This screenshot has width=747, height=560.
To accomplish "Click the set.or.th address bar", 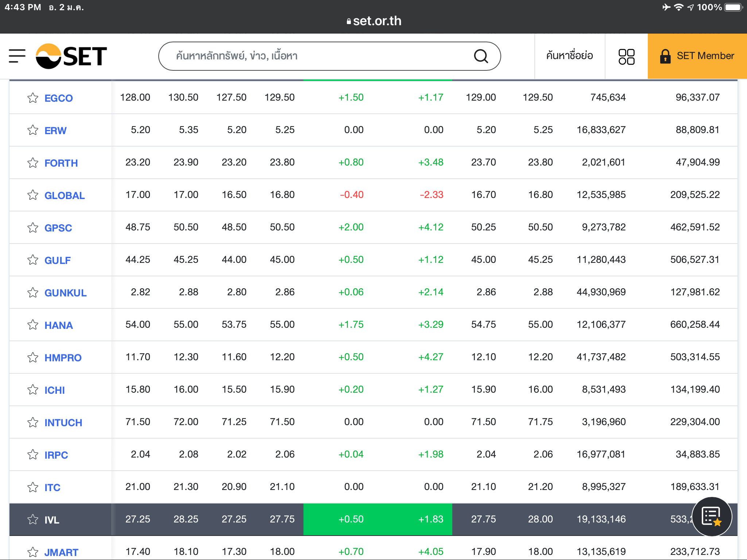I will pos(373,21).
